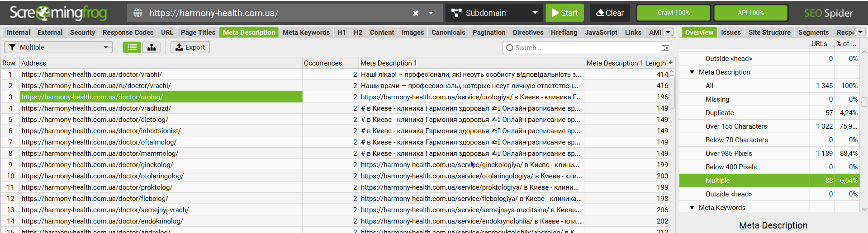The image size is (868, 233).
Task: Switch to list view mode
Action: pos(132,47)
